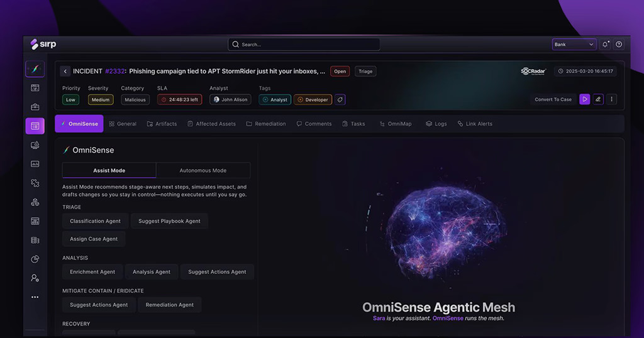Screen dimensions: 644x338
Task: Click the user settings icon in the sidebar
Action: tap(35, 278)
